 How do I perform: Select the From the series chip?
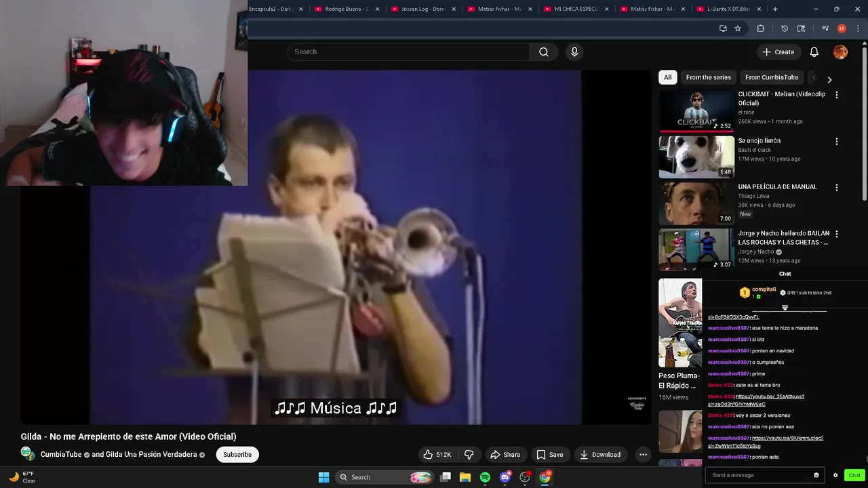pyautogui.click(x=708, y=77)
